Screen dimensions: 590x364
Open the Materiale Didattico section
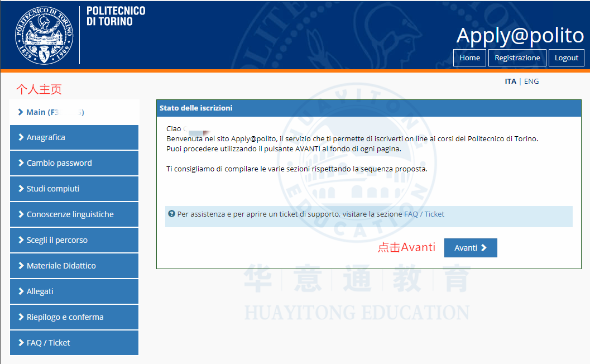[74, 266]
